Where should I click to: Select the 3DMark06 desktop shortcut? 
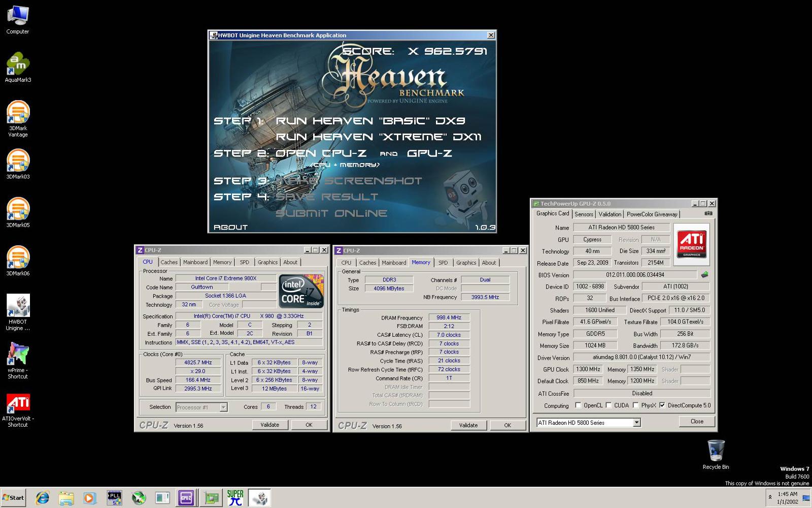[18, 260]
